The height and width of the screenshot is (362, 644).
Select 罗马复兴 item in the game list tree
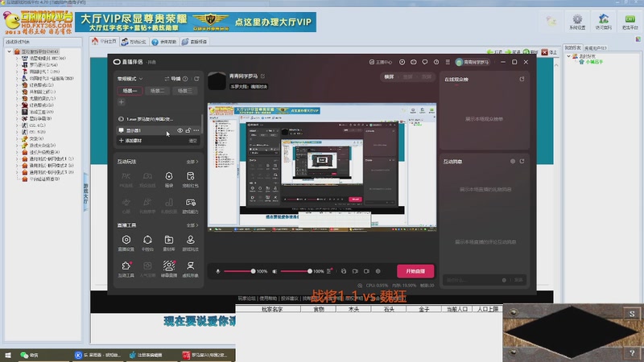click(x=39, y=65)
